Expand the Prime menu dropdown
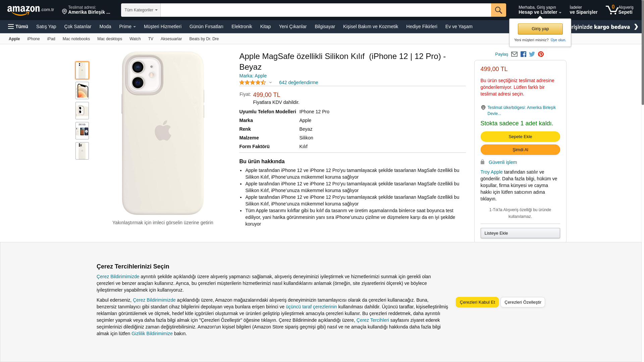This screenshot has height=362, width=644. pyautogui.click(x=127, y=26)
